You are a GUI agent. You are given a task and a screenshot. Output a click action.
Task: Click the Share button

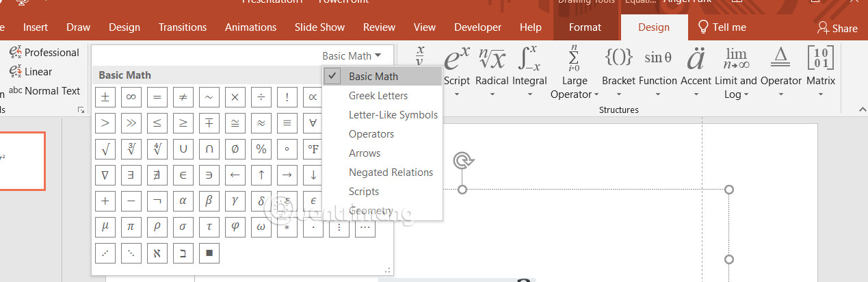(837, 28)
